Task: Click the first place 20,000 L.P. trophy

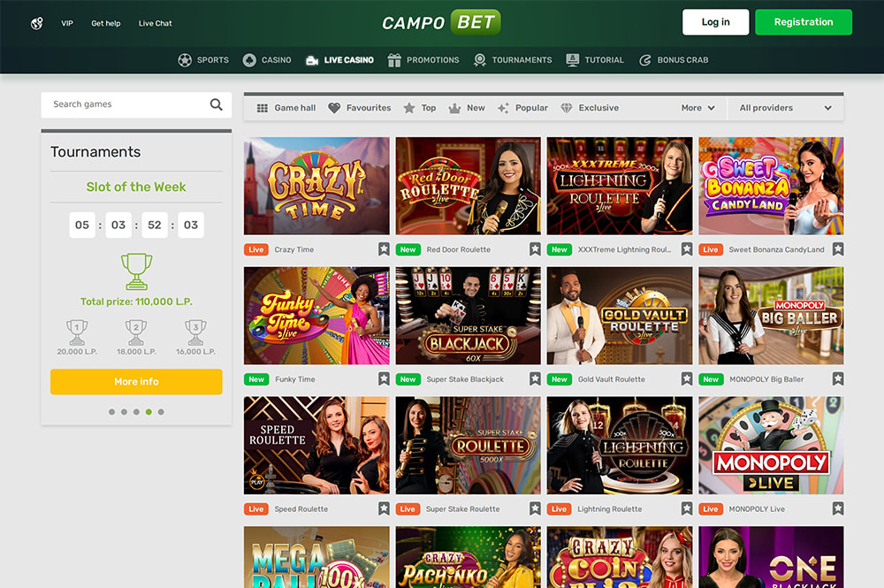Action: coord(77,332)
